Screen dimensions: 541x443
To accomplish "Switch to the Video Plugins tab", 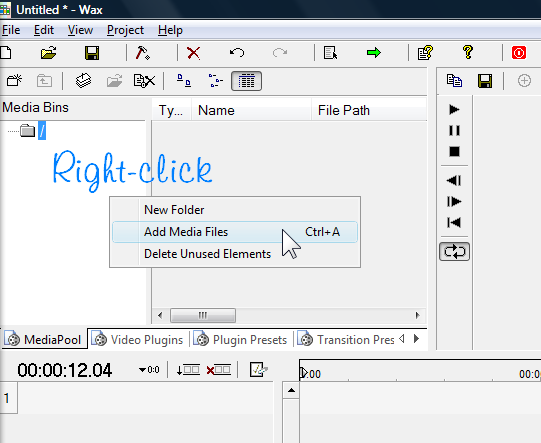I will [138, 340].
